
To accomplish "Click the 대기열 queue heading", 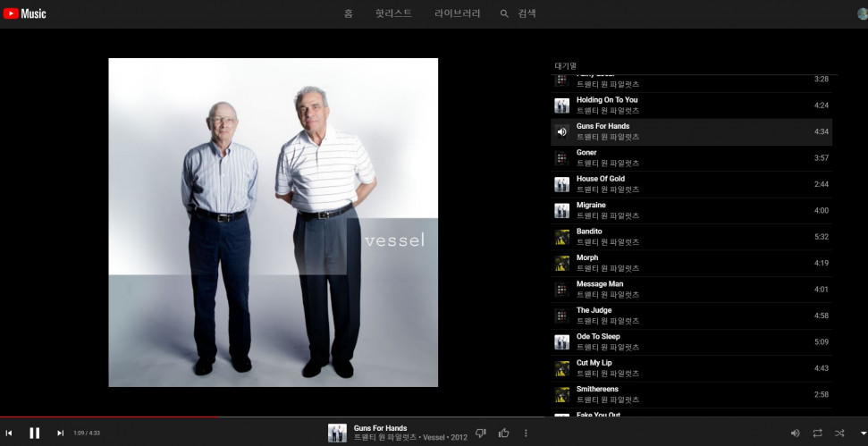I will click(565, 66).
